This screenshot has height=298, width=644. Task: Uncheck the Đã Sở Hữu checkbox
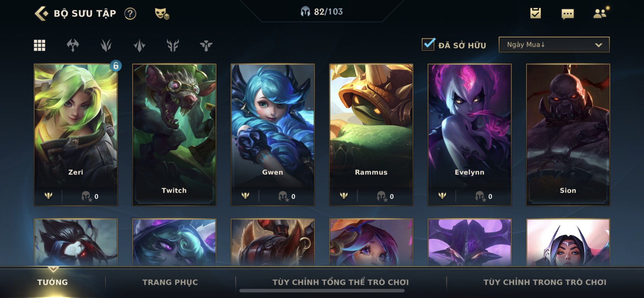click(x=428, y=45)
